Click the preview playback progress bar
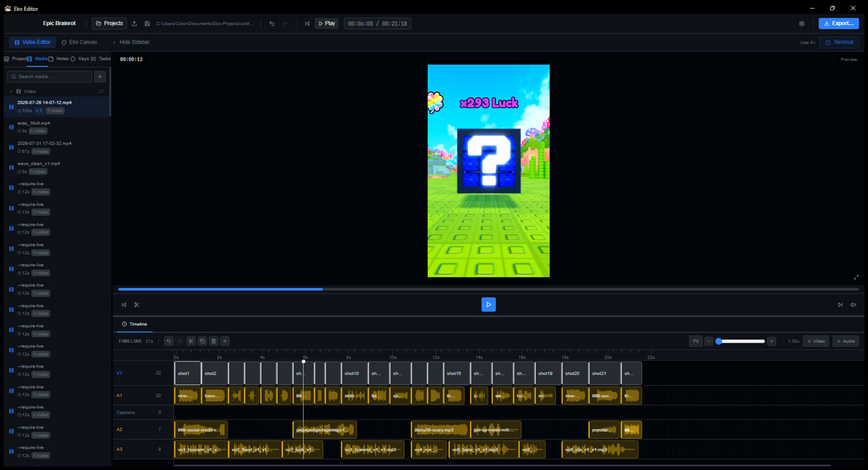This screenshot has width=868, height=470. pos(488,289)
